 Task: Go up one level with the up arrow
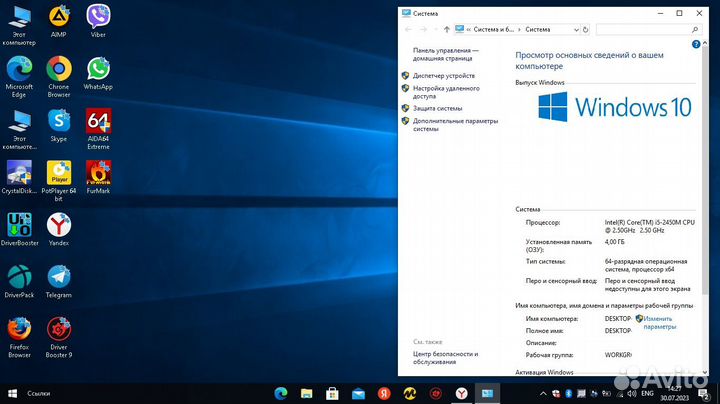[446, 29]
